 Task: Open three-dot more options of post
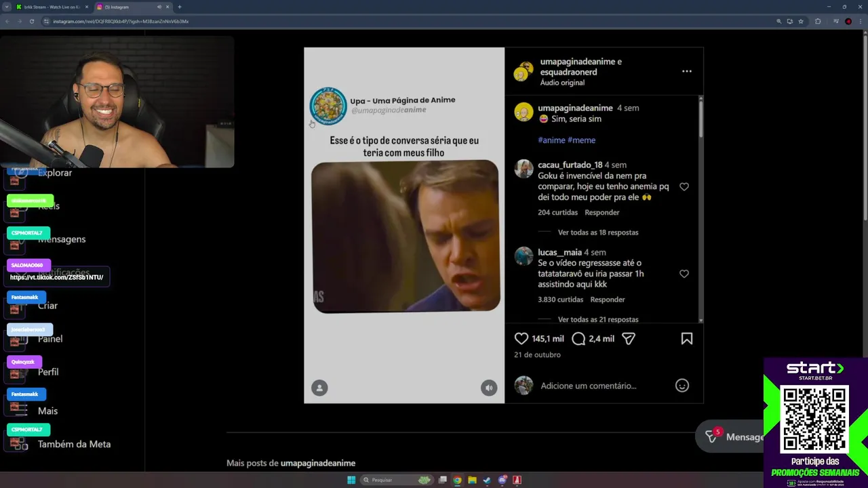pyautogui.click(x=687, y=71)
